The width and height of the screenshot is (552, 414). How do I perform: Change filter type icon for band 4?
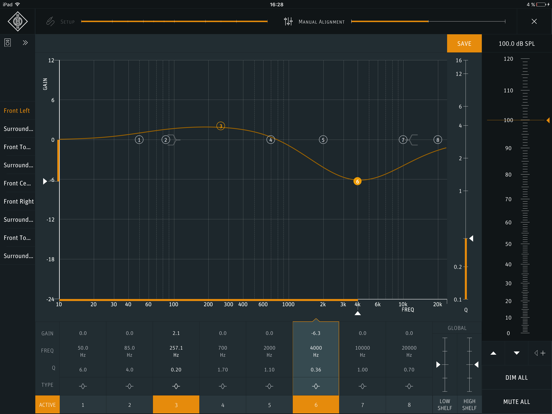[x=222, y=386]
